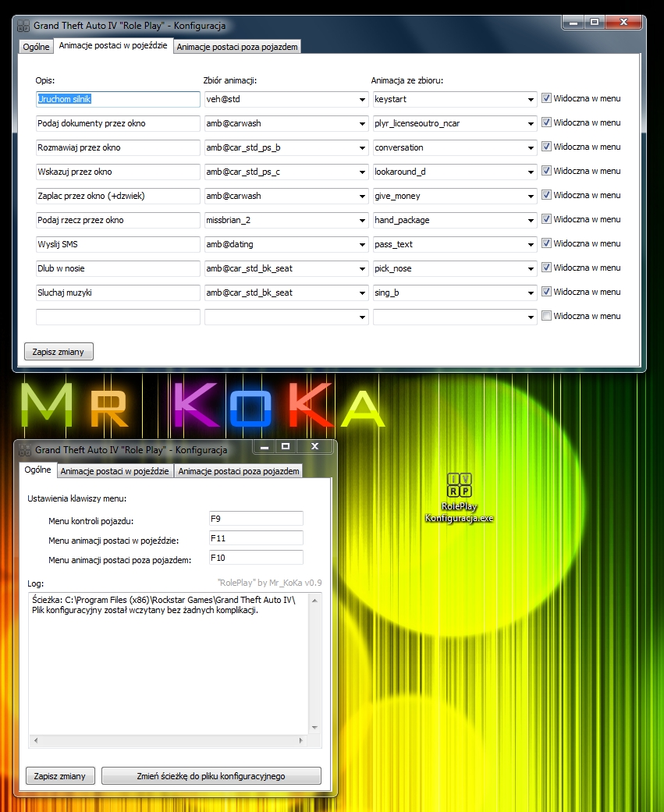Select the active Animacje postaci w pojeździe tab above the animation list
Image resolution: width=664 pixels, height=812 pixels.
tap(113, 45)
